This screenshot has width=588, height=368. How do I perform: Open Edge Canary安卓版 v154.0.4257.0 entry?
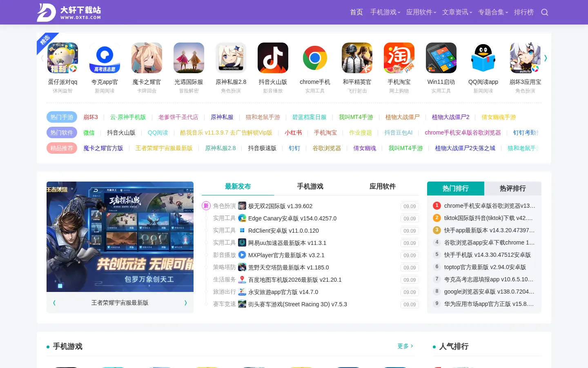tap(292, 218)
